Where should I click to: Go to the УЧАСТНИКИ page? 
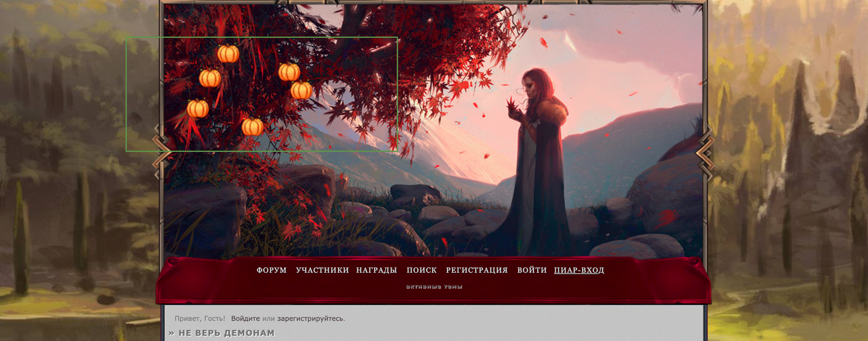(322, 270)
